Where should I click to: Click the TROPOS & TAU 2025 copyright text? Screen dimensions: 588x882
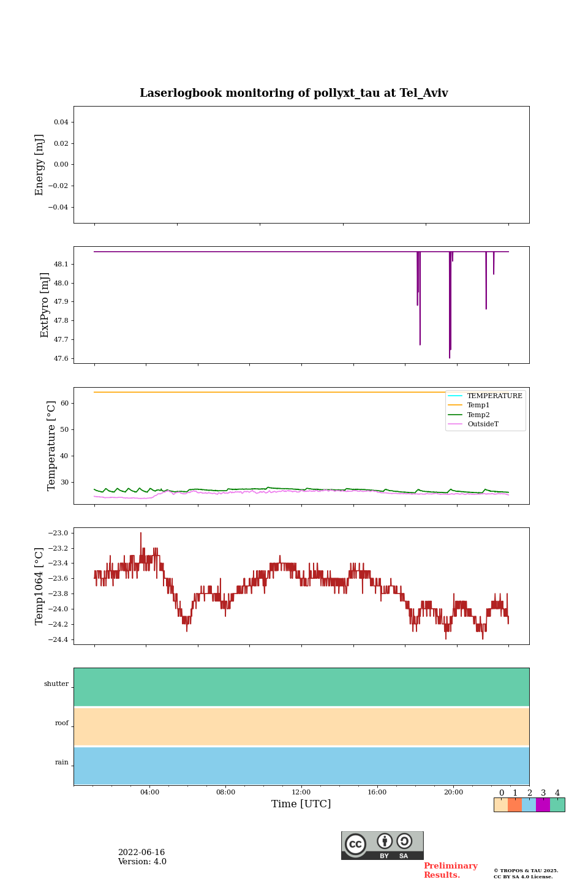click(526, 870)
